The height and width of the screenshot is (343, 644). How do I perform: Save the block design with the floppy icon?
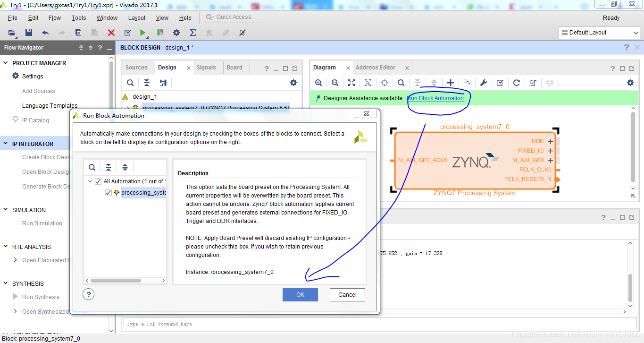[29, 33]
